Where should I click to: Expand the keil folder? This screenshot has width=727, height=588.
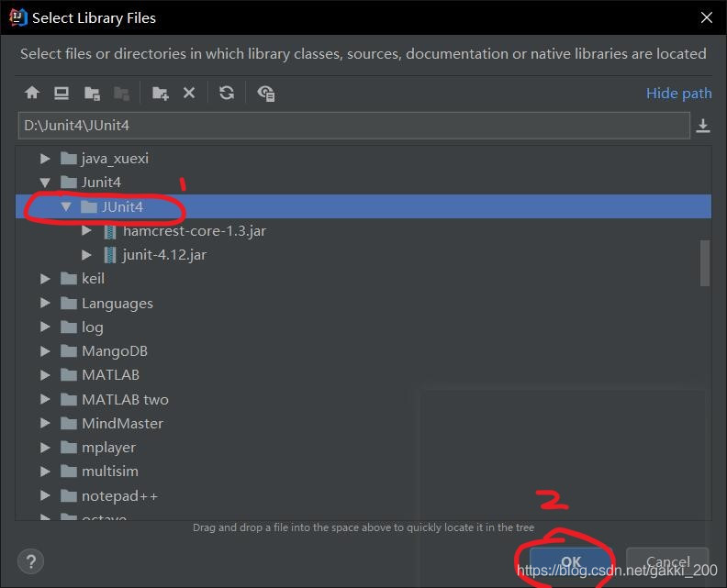pyautogui.click(x=45, y=279)
